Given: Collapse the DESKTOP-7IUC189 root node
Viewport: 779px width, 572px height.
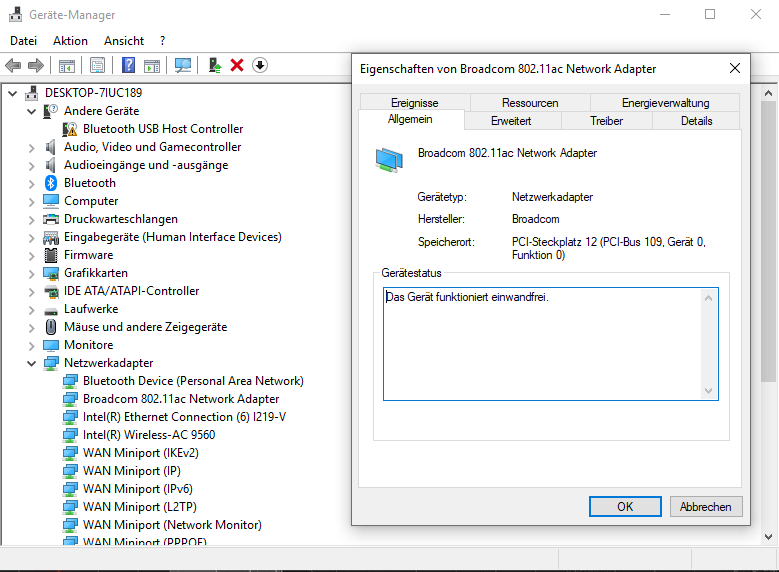Looking at the screenshot, I should [12, 93].
